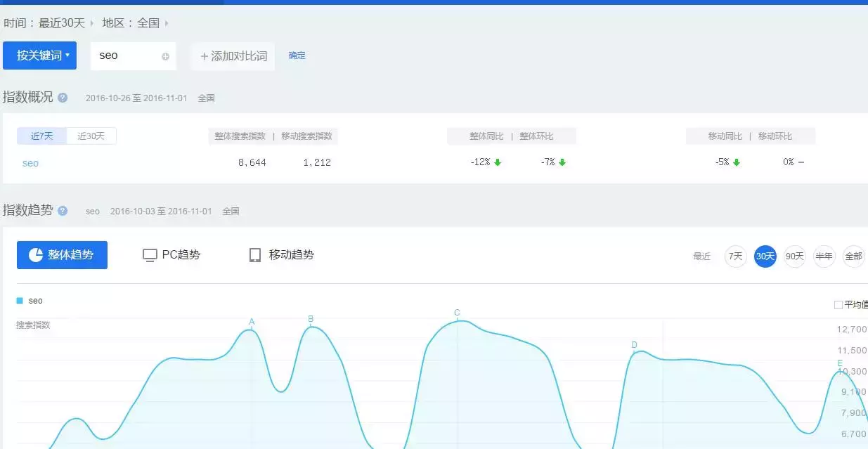Click the round icon inside the seo field
The image size is (868, 449).
pyautogui.click(x=165, y=56)
